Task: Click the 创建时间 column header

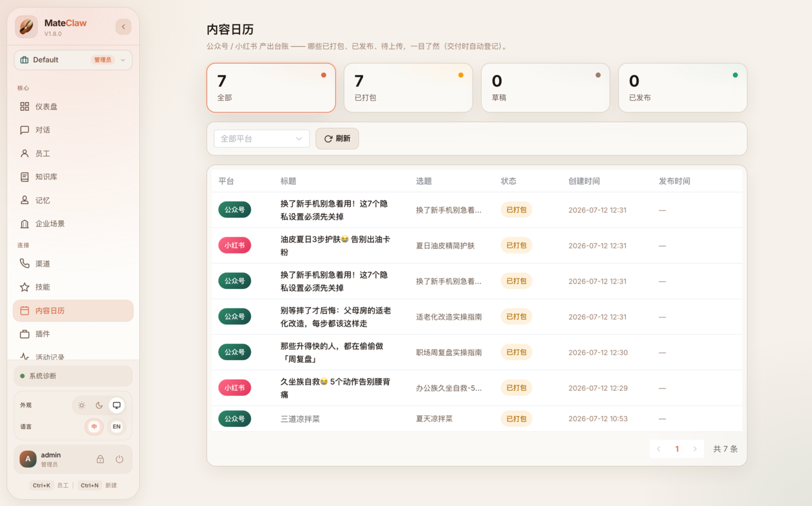Action: point(584,181)
